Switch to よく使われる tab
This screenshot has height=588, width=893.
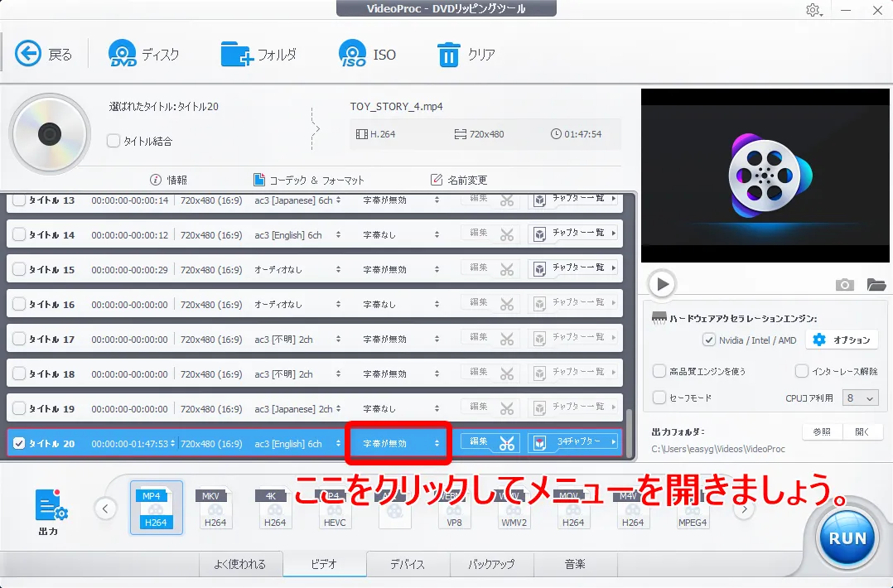coord(240,564)
